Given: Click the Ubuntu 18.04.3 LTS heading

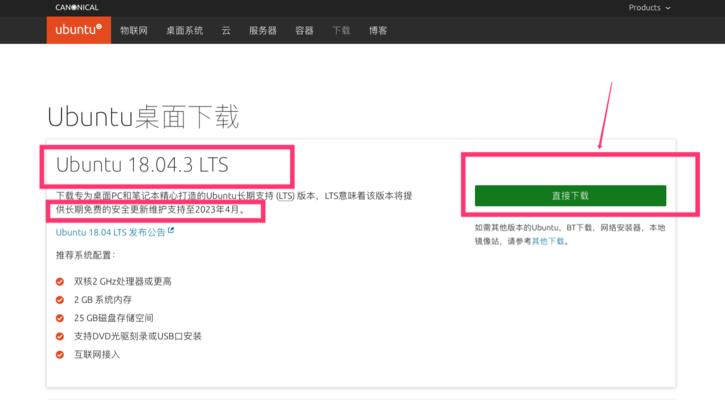Looking at the screenshot, I should pos(142,165).
